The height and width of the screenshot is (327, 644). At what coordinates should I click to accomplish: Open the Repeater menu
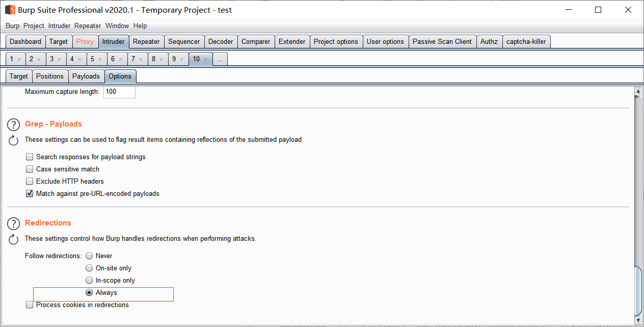point(88,26)
